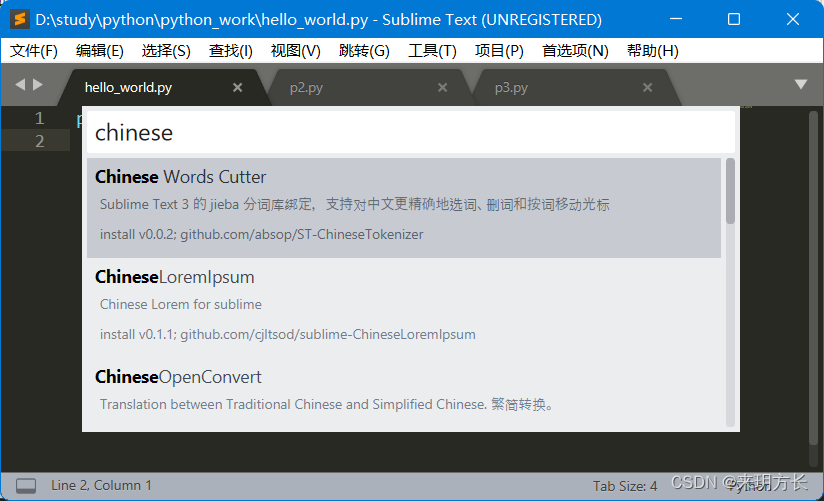Click the package search field containing chinese
Image resolution: width=824 pixels, height=501 pixels.
click(x=411, y=132)
